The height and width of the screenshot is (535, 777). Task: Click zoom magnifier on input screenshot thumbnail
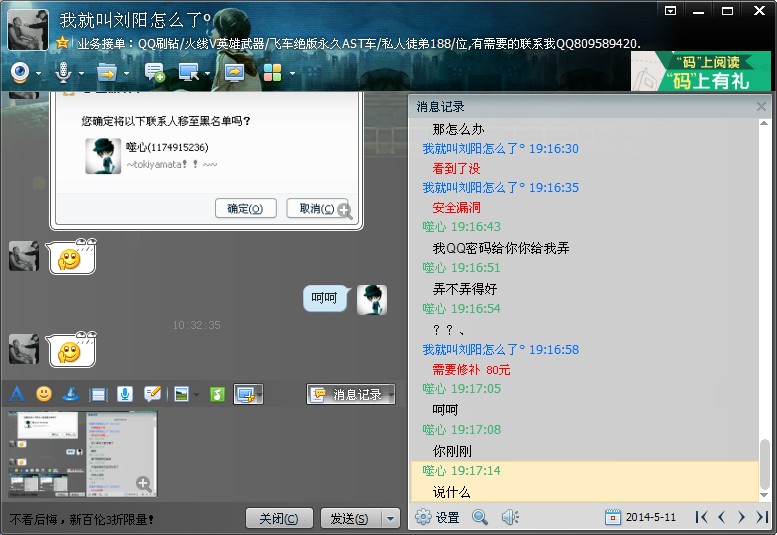(x=144, y=483)
